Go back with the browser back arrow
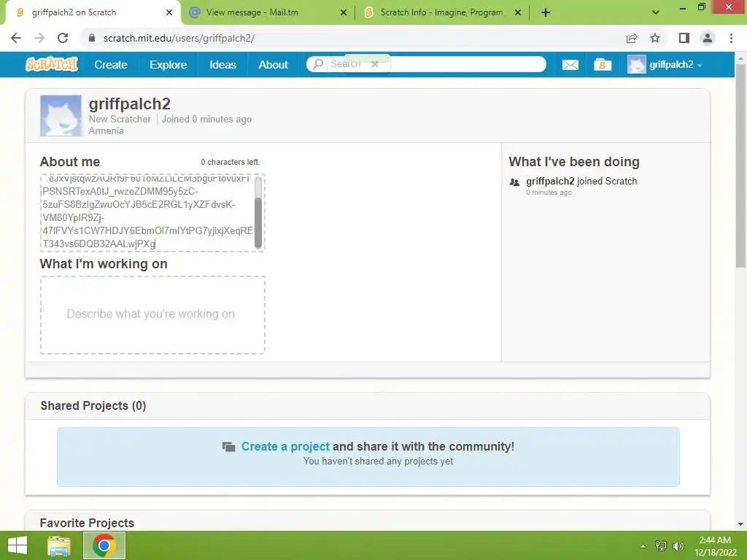Viewport: 747px width, 560px height. pos(16,38)
